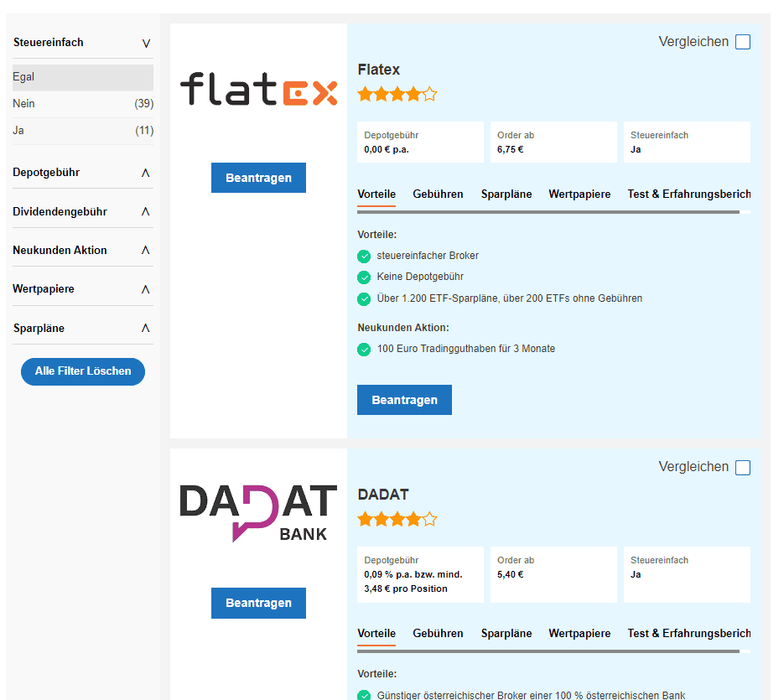Click DADAT Steuereinfach Ja info box
This screenshot has width=784, height=700.
[687, 574]
